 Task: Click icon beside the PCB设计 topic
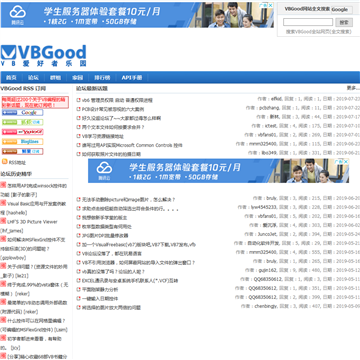coord(79,109)
